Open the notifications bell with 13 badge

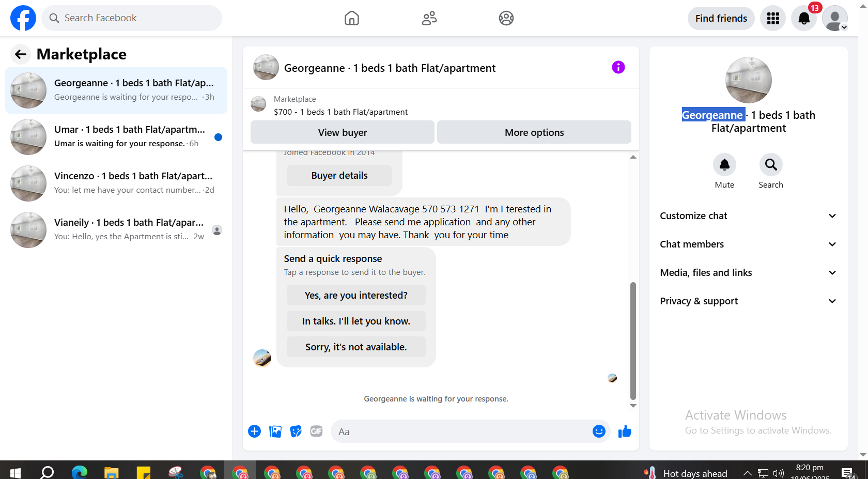(x=804, y=18)
